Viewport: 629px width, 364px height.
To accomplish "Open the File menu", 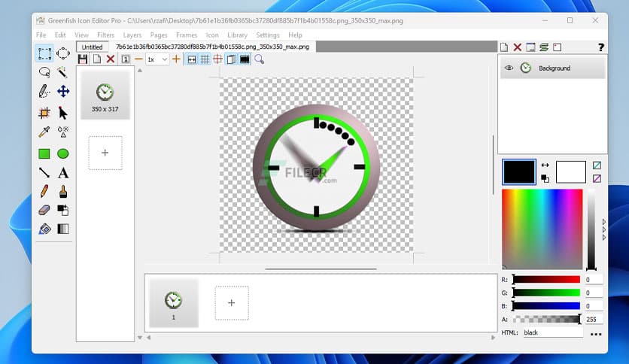I will 41,35.
